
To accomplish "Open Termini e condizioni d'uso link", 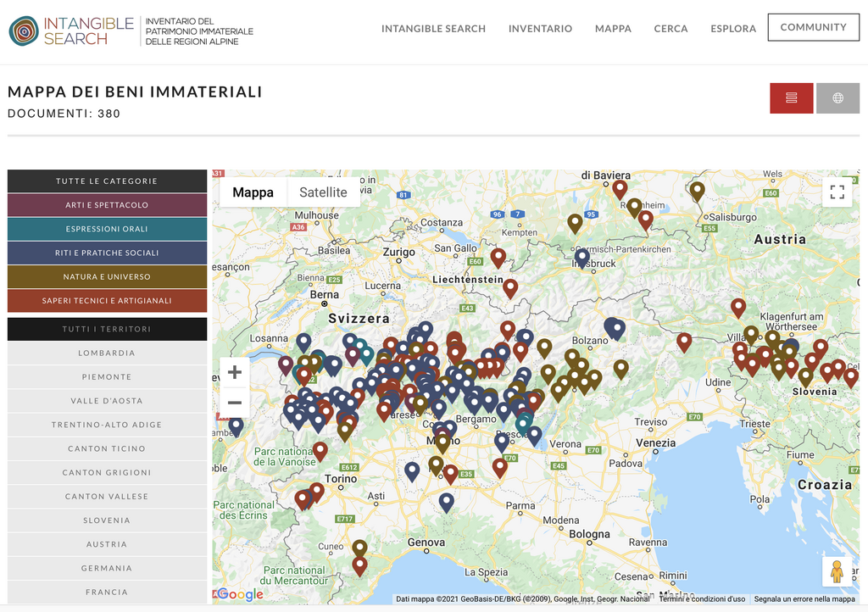I will tap(702, 599).
